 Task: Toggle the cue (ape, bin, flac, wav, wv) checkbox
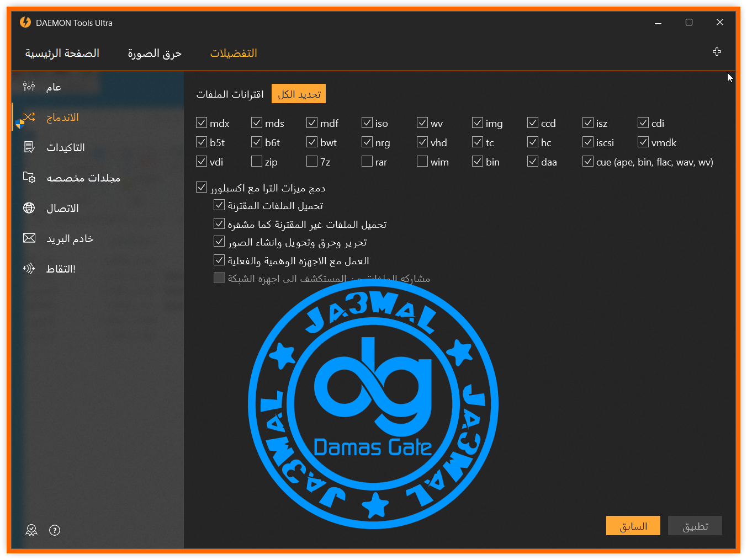tap(588, 161)
